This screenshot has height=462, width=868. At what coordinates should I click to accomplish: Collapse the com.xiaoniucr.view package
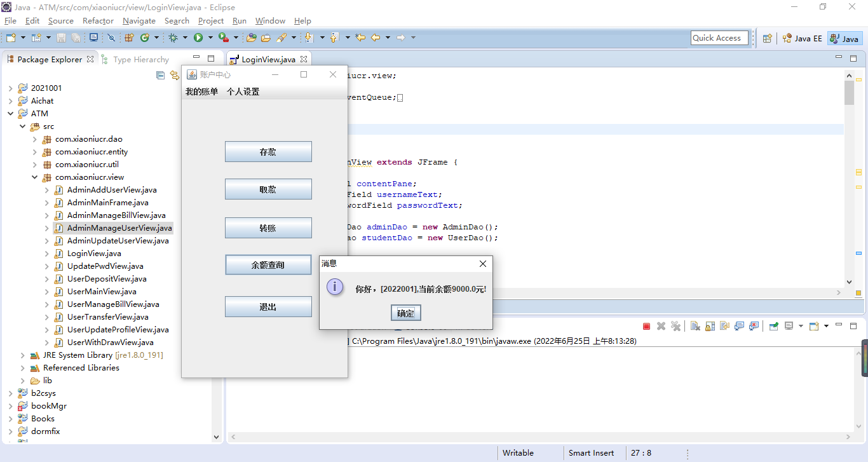tap(34, 177)
